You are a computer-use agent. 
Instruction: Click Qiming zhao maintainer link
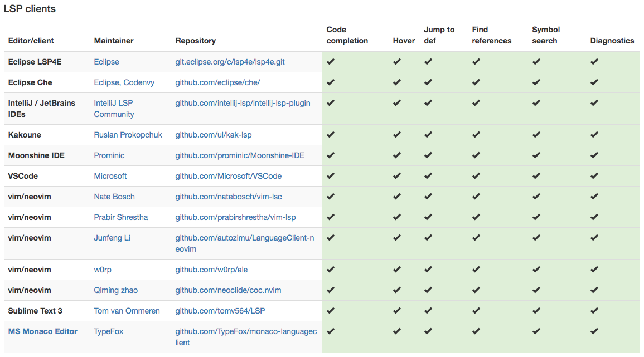click(116, 290)
